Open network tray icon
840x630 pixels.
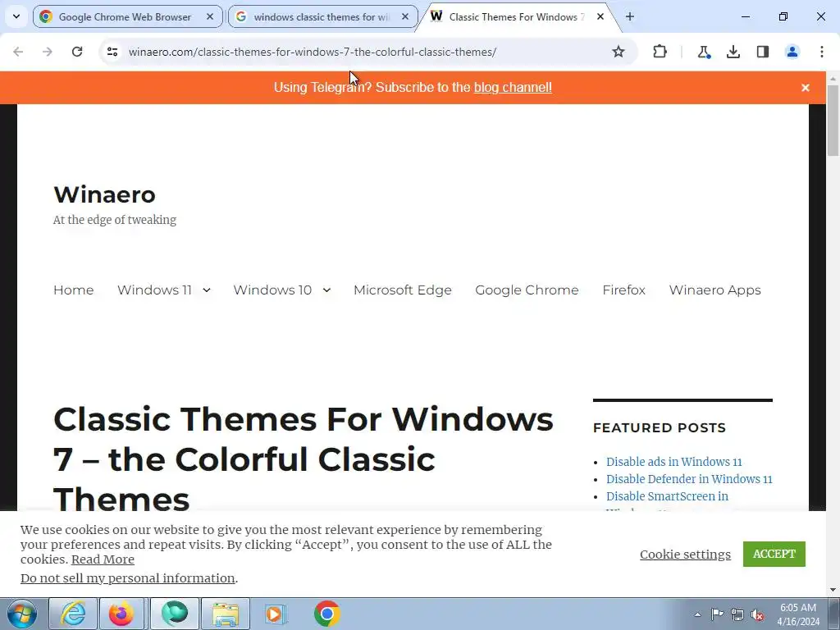coord(737,614)
